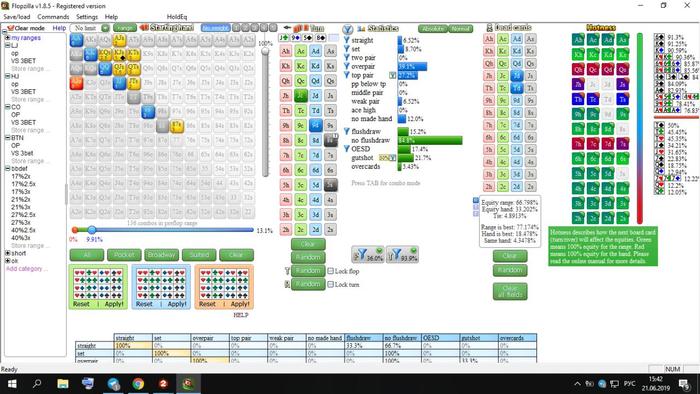Deselect Td in the dead cards panel

pyautogui.click(x=517, y=88)
